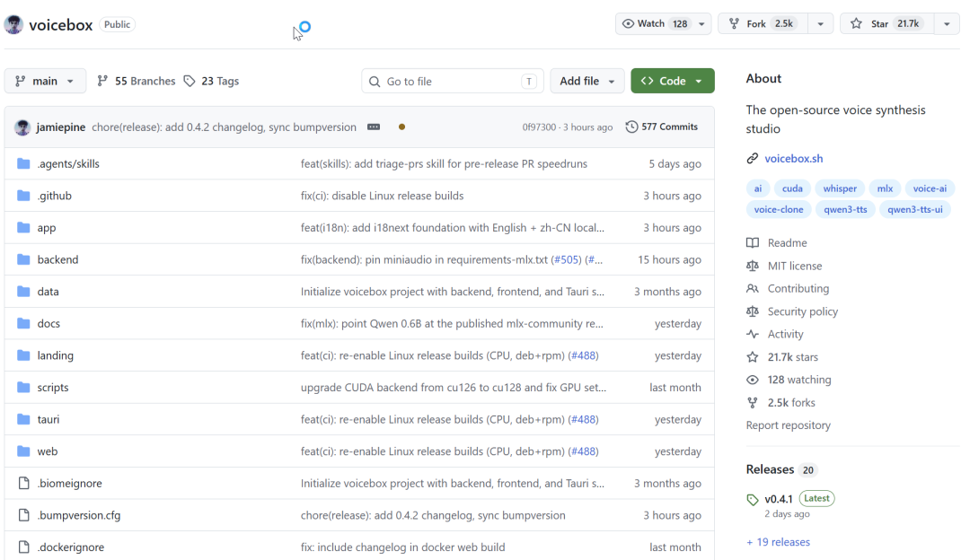Open the green Code clone dropdown
970x560 pixels.
point(672,81)
